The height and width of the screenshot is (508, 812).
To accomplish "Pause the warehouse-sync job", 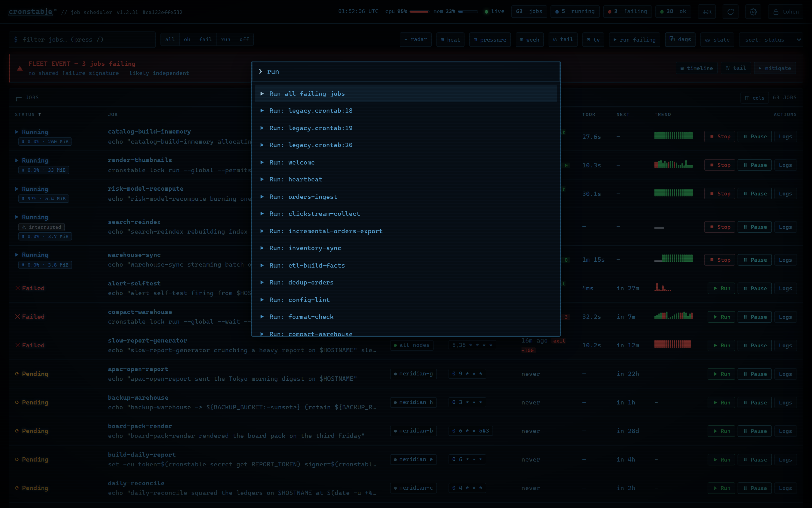I will coord(755,260).
